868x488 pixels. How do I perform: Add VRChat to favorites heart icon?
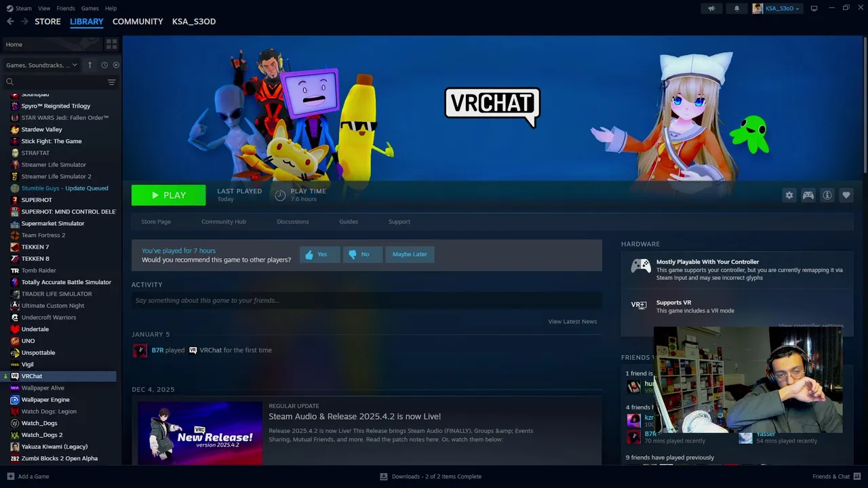pos(846,195)
